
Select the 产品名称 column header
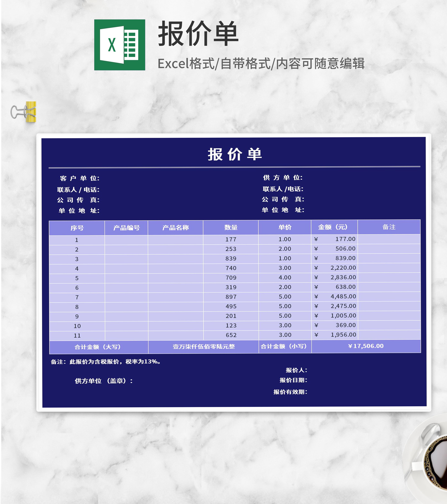point(176,228)
